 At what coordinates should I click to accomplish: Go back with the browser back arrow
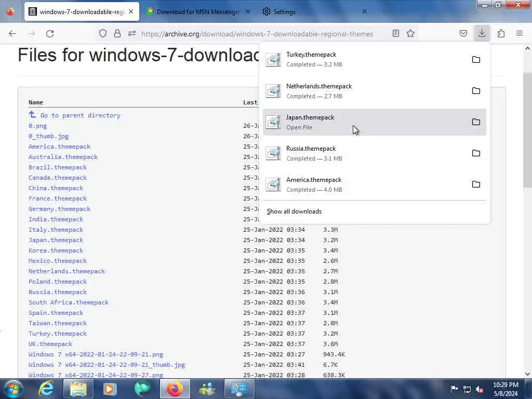(12, 34)
